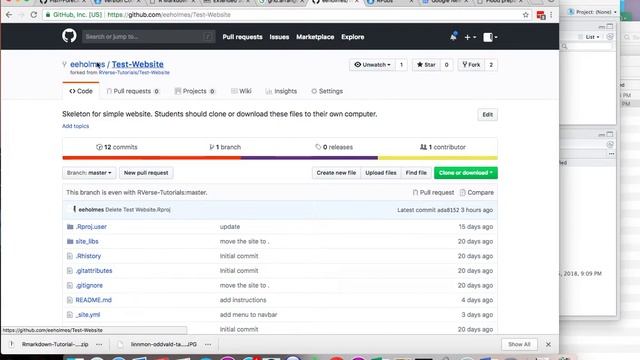Switch to the Pull requests tab
The height and width of the screenshot is (360, 640).
(133, 91)
